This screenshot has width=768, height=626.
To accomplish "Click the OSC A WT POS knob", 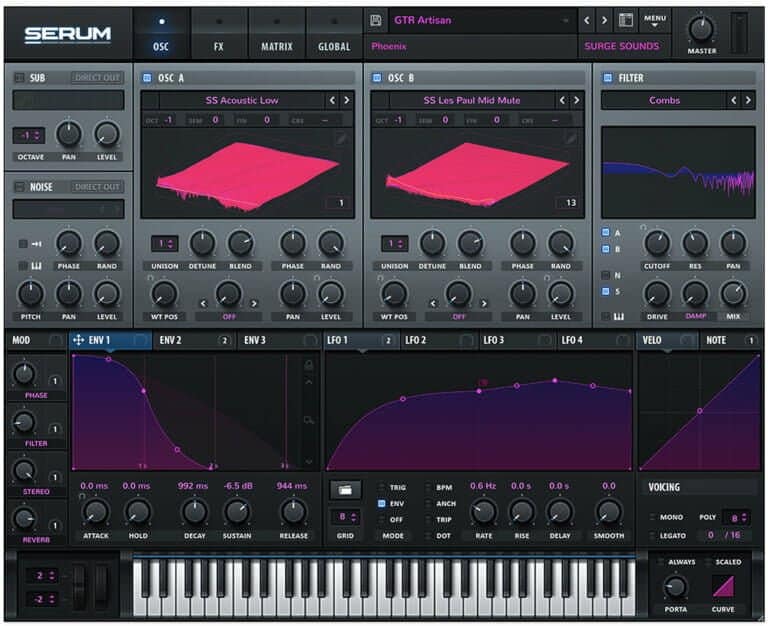I will pos(165,294).
